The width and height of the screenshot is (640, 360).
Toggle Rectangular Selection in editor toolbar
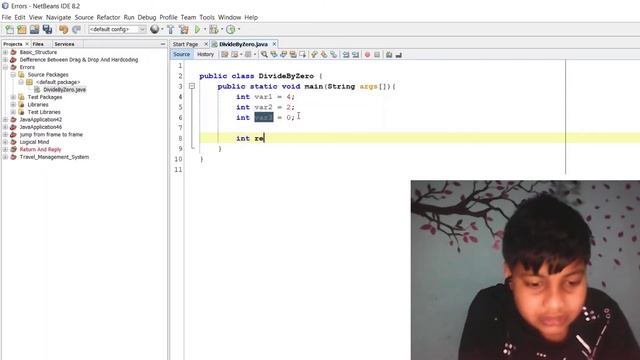302,55
